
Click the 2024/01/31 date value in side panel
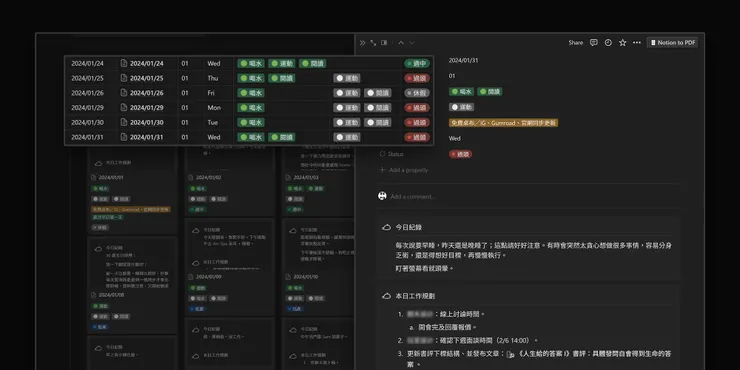pyautogui.click(x=463, y=60)
